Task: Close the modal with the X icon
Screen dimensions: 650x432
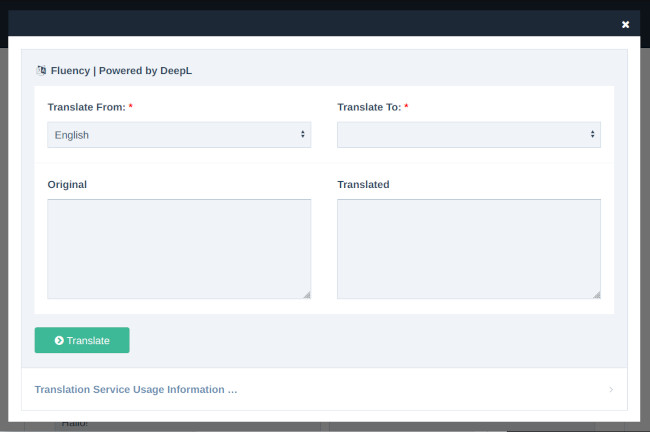Action: coord(625,24)
